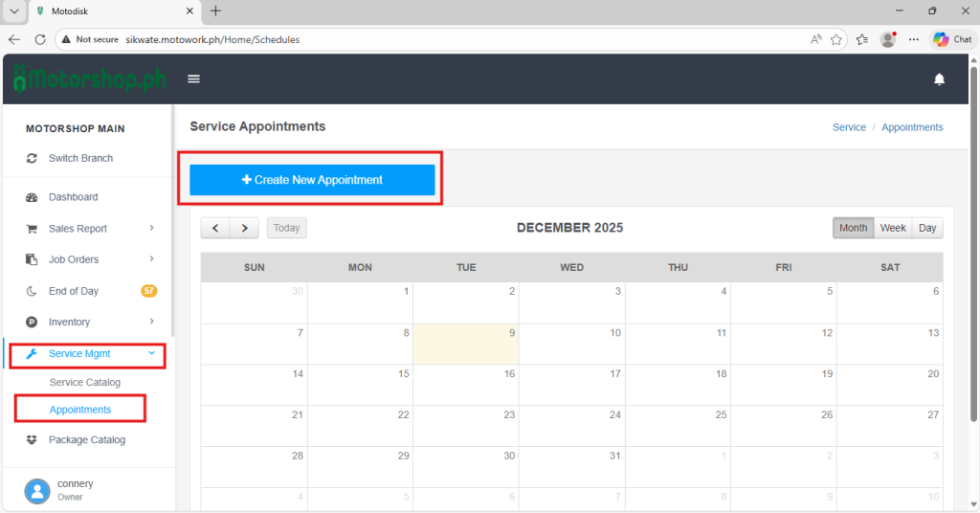Image resolution: width=980 pixels, height=513 pixels.
Task: Switch calendar to Day view
Action: (x=927, y=228)
